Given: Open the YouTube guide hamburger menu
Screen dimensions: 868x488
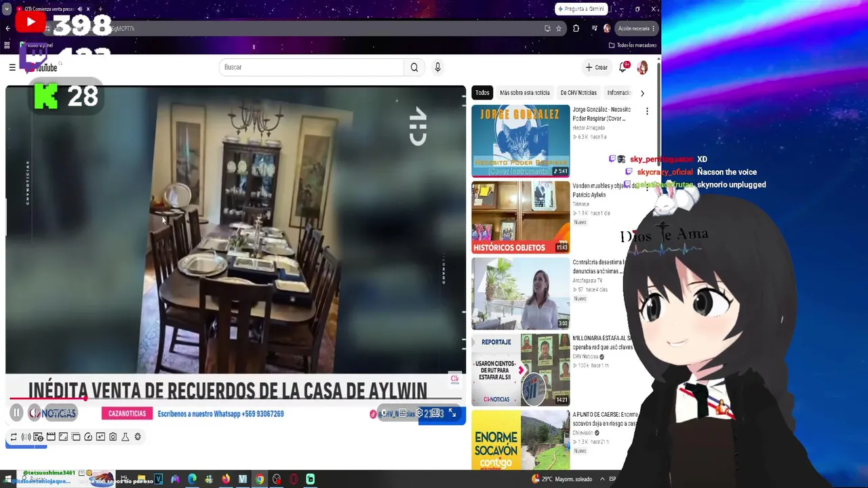Looking at the screenshot, I should tap(12, 67).
